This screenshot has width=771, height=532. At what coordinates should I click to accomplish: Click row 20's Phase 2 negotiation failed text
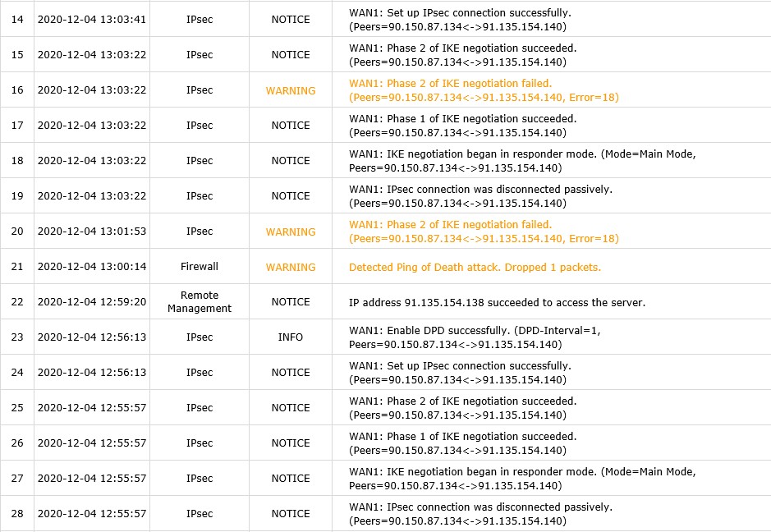click(484, 232)
